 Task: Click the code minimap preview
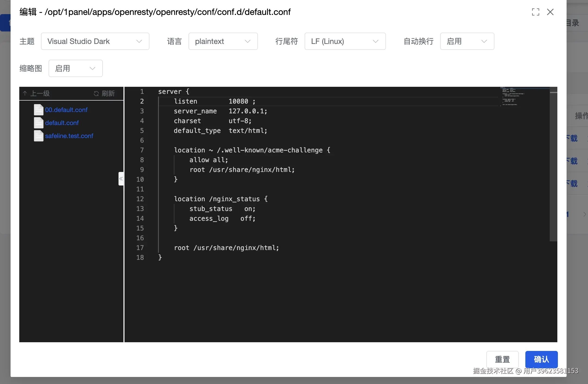pos(511,97)
